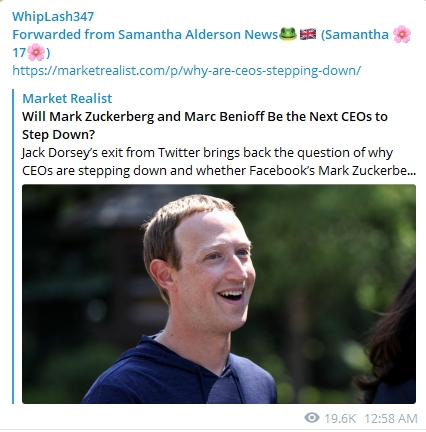Screen dimensions: 426x432
Task: Click the Step Down? headline line
Action: point(59,134)
